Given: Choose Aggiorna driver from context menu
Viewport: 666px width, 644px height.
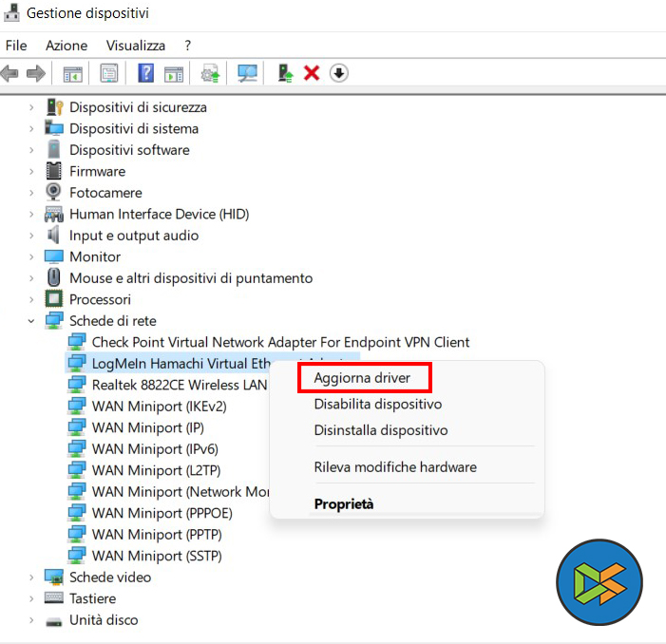Looking at the screenshot, I should click(362, 378).
